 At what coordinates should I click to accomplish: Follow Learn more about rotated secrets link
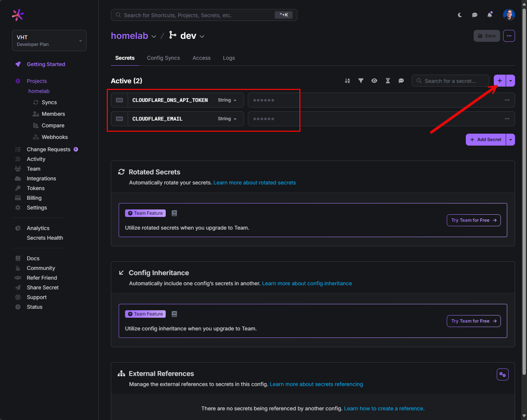pyautogui.click(x=255, y=183)
